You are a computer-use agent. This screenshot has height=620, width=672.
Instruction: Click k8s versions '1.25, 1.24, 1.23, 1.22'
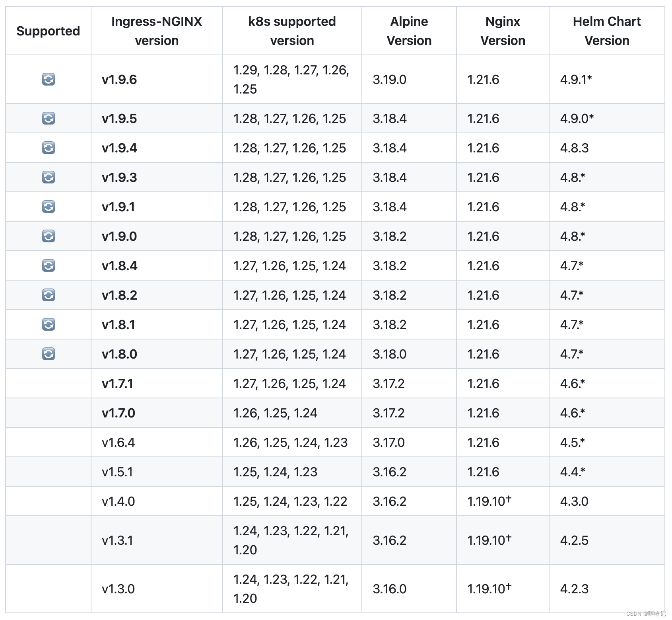pyautogui.click(x=290, y=501)
